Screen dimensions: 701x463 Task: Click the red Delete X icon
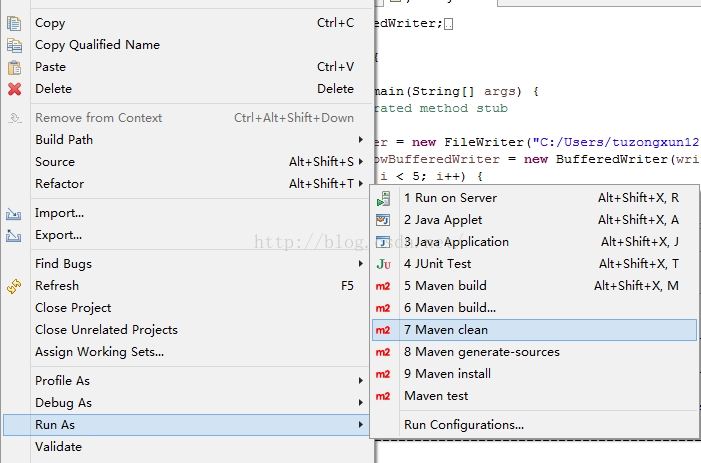point(14,89)
